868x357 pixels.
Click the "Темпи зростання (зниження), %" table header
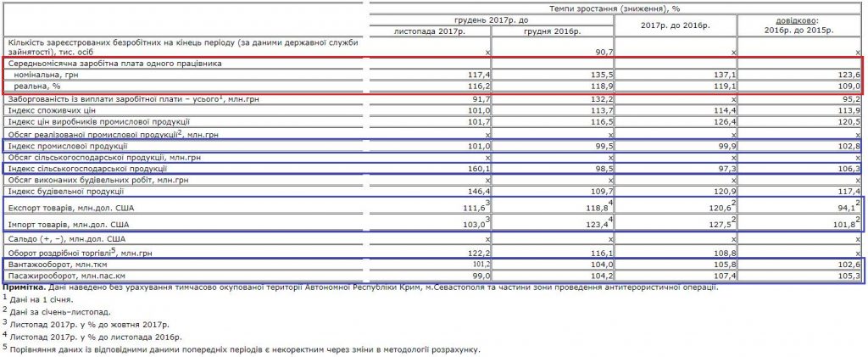click(615, 8)
